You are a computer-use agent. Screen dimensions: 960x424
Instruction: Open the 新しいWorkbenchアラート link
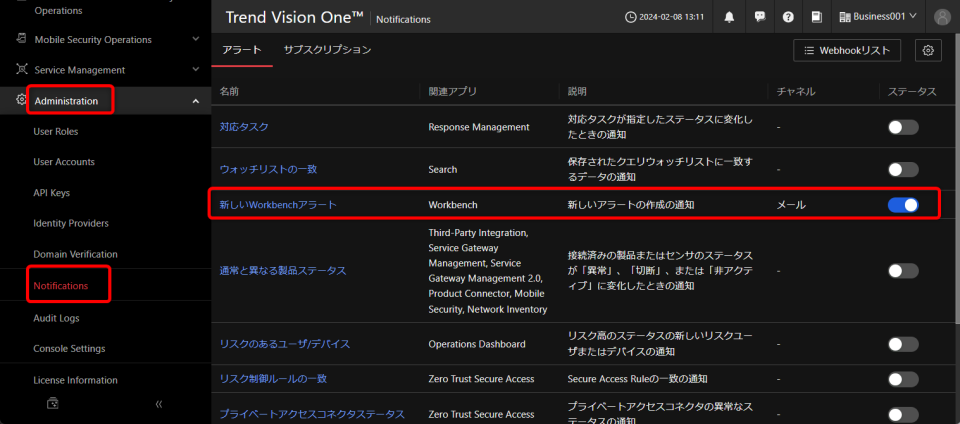[278, 205]
